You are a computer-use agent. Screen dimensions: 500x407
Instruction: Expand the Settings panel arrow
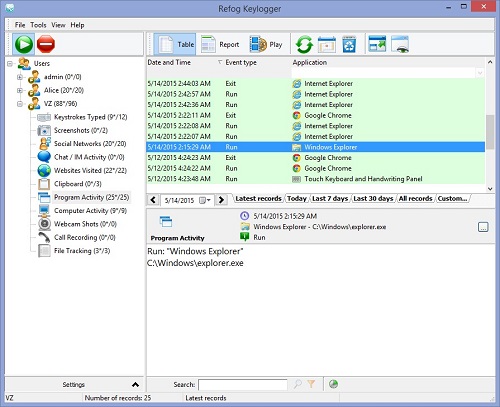135,385
